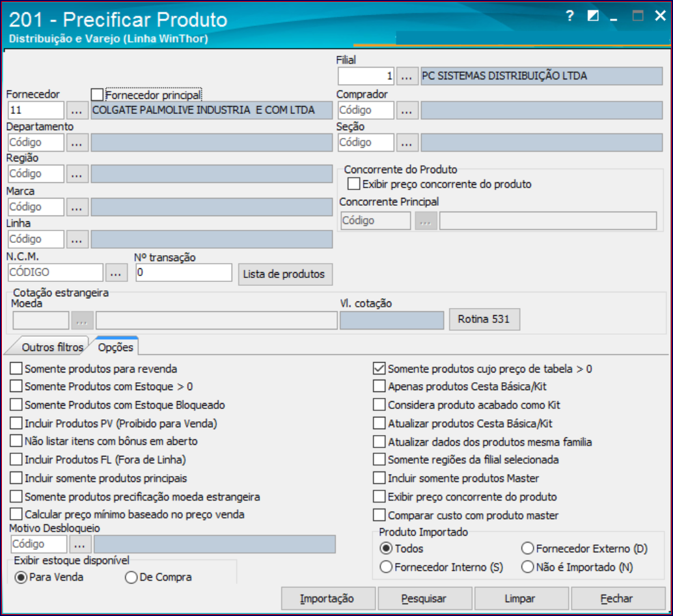
Task: Click Importação button
Action: click(x=328, y=598)
